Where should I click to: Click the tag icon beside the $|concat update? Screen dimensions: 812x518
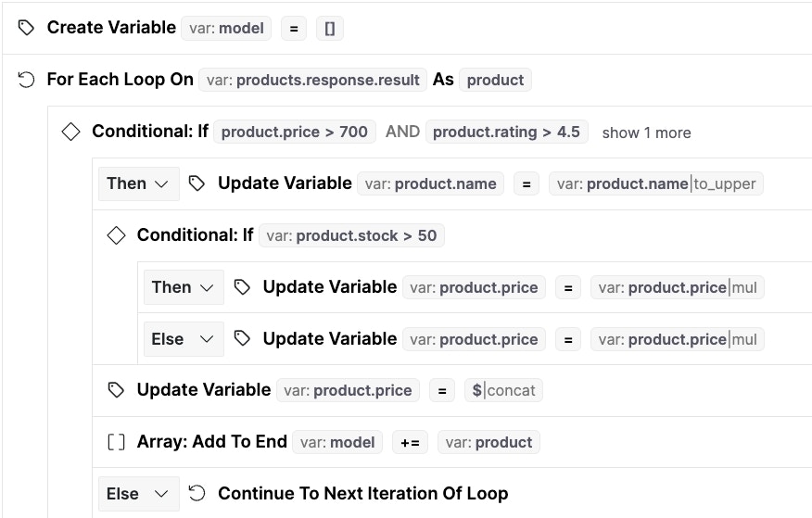[116, 390]
